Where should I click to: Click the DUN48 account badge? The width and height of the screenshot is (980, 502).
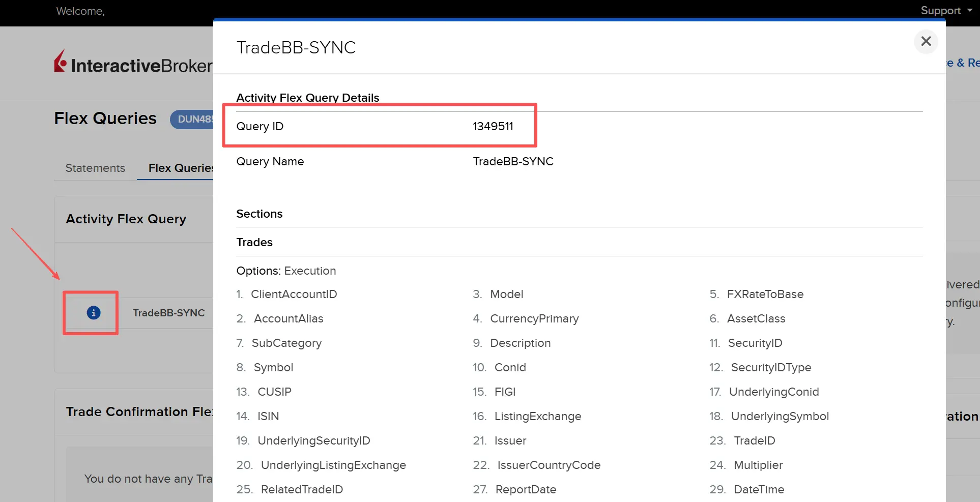tap(194, 119)
